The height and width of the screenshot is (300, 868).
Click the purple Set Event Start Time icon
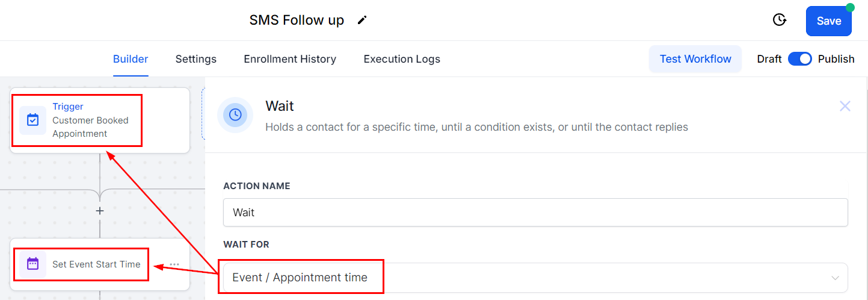click(x=32, y=264)
